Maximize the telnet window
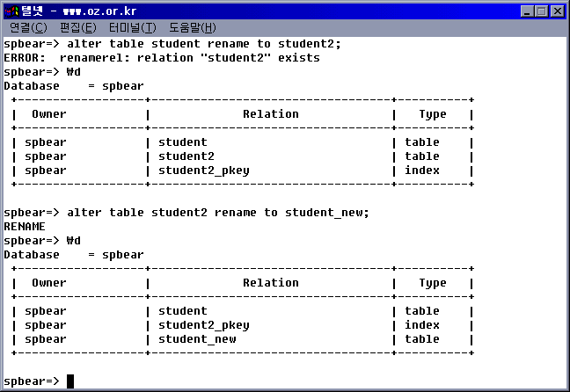The image size is (570, 392). point(541,11)
